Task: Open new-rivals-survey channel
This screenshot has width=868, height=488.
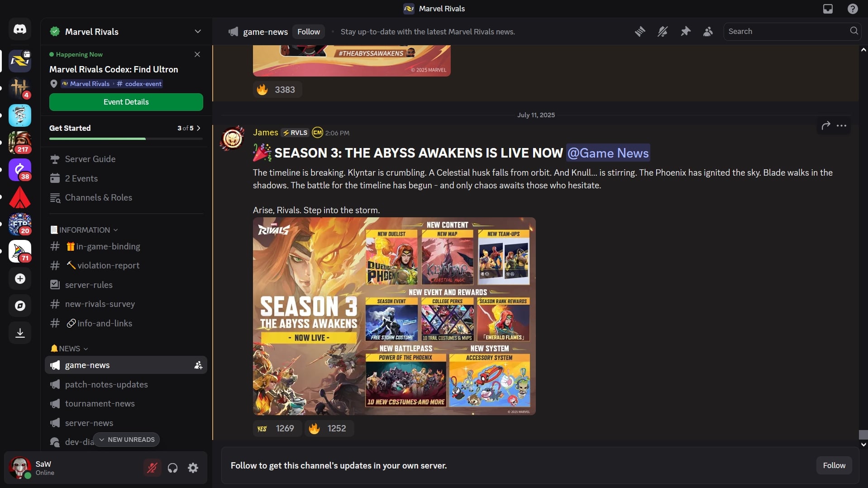Action: (126, 304)
